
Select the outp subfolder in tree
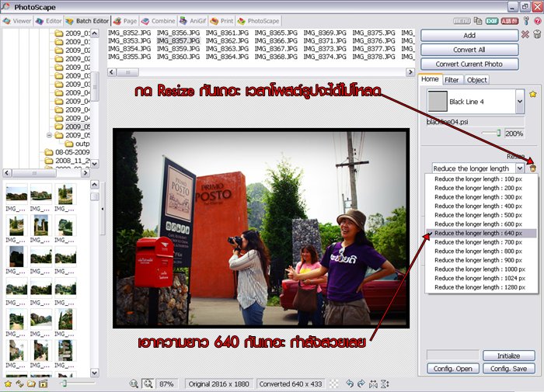[x=78, y=144]
